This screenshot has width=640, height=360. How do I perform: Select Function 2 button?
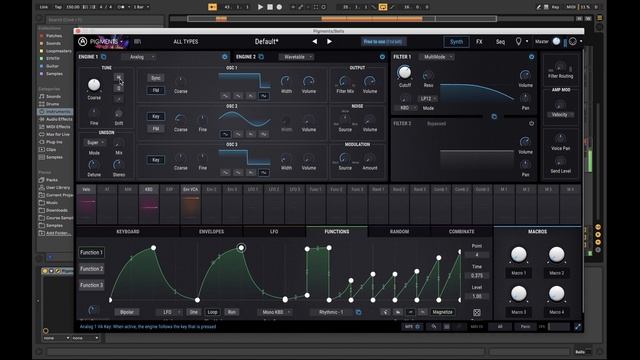pyautogui.click(x=91, y=269)
